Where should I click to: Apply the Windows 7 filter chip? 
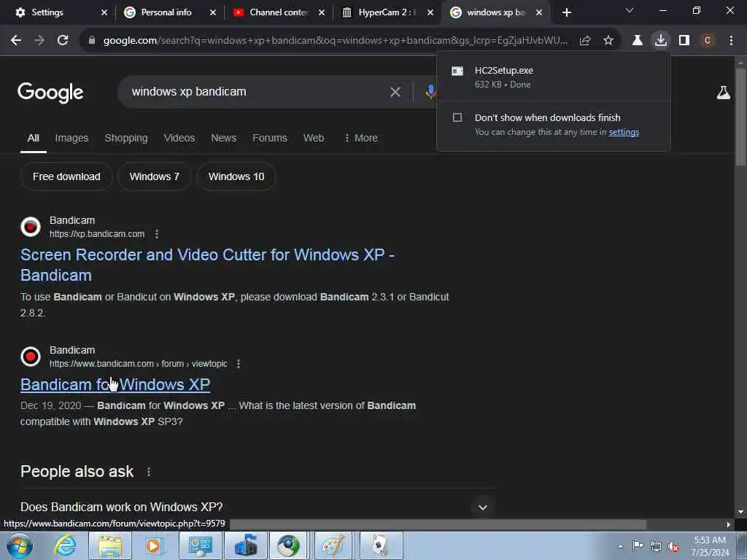(155, 176)
